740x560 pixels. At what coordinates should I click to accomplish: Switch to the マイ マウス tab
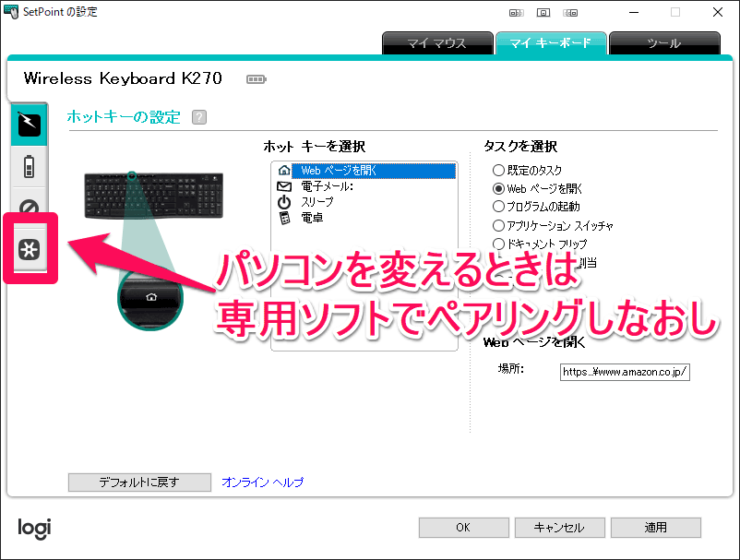click(x=437, y=43)
